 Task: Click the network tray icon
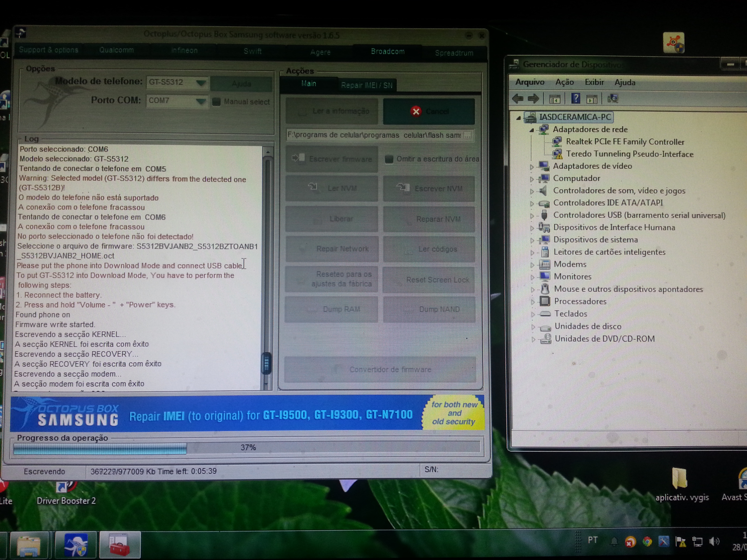pos(697,541)
